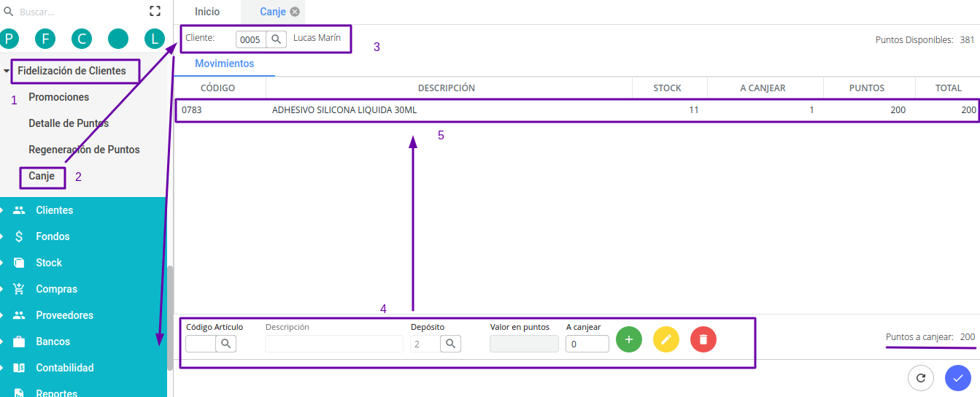Close the Canje tab
Viewport: 980px width, 397px height.
click(x=295, y=12)
